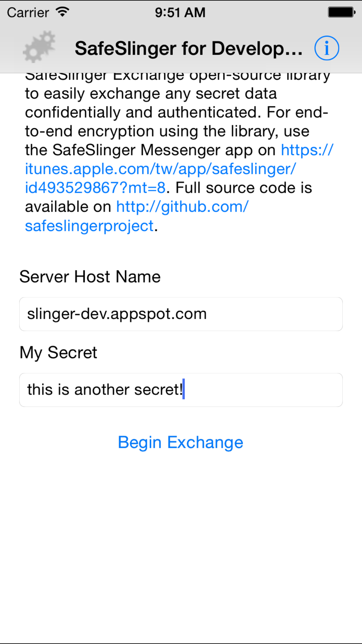Open the info button with circled i
This screenshot has height=644, width=362.
point(327,48)
